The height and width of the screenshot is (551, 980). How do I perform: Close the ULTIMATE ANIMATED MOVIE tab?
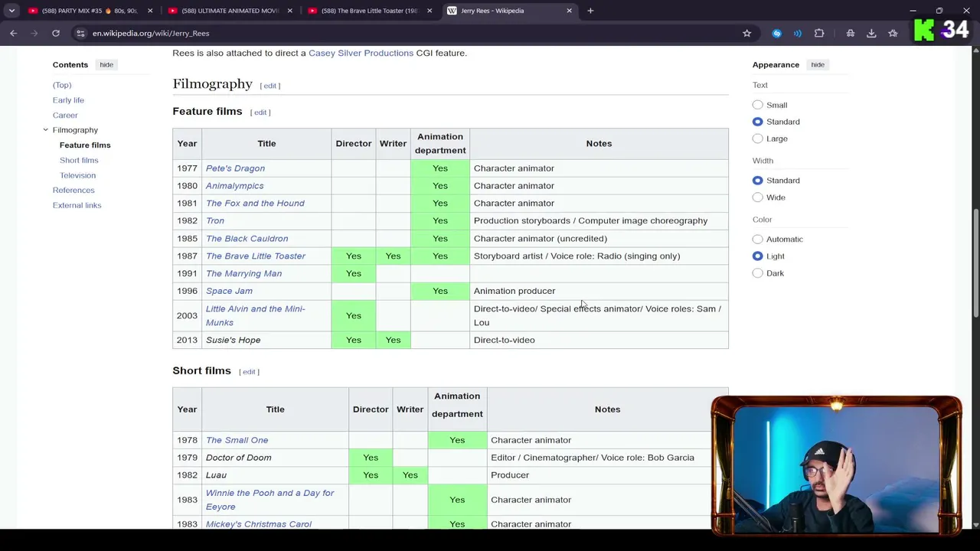[289, 11]
